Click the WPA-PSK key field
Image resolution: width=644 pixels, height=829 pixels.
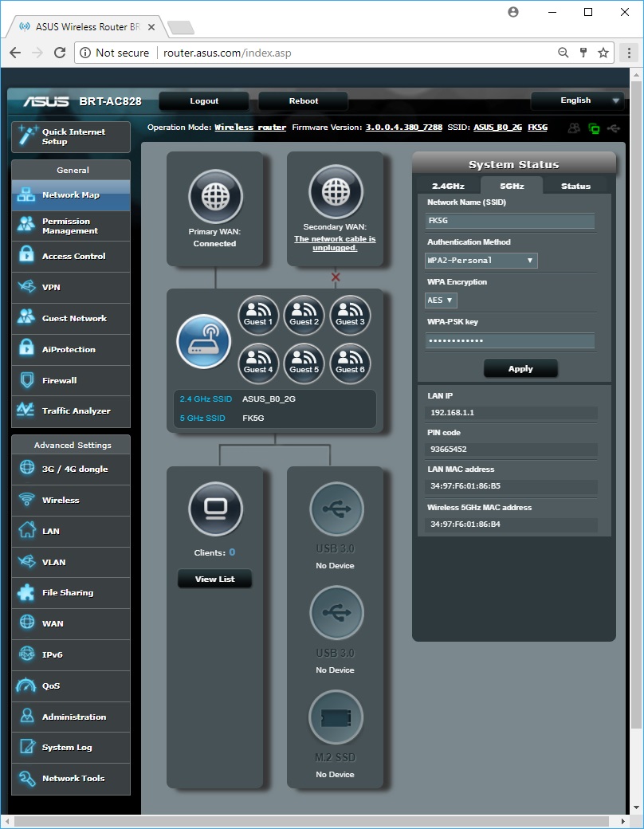tap(510, 341)
